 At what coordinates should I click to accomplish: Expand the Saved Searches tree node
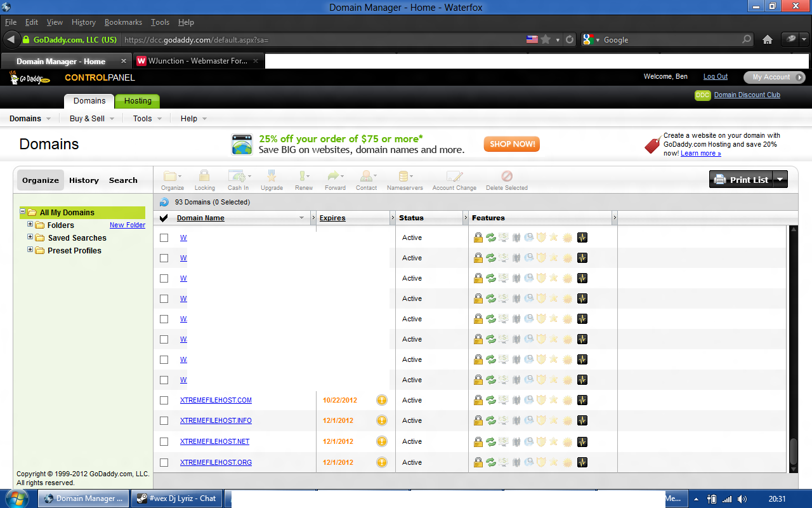click(30, 237)
